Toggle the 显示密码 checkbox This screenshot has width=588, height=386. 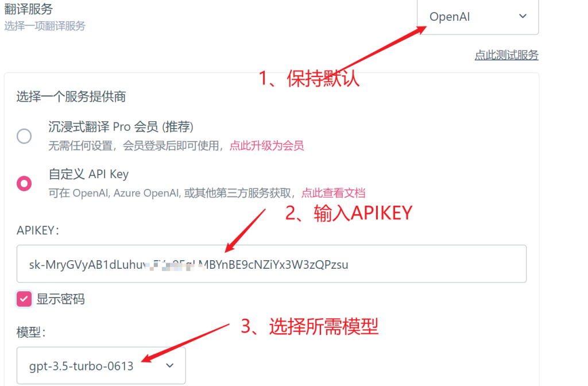click(24, 299)
